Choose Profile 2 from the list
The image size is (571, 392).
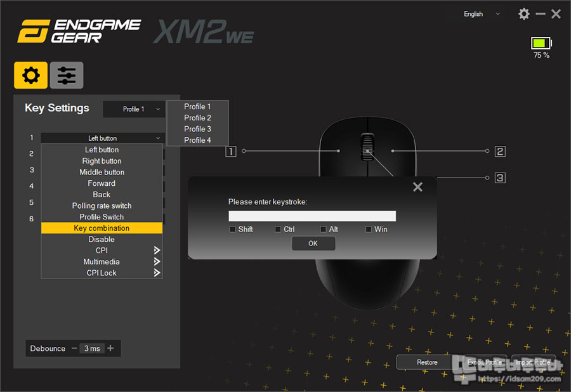(x=198, y=118)
